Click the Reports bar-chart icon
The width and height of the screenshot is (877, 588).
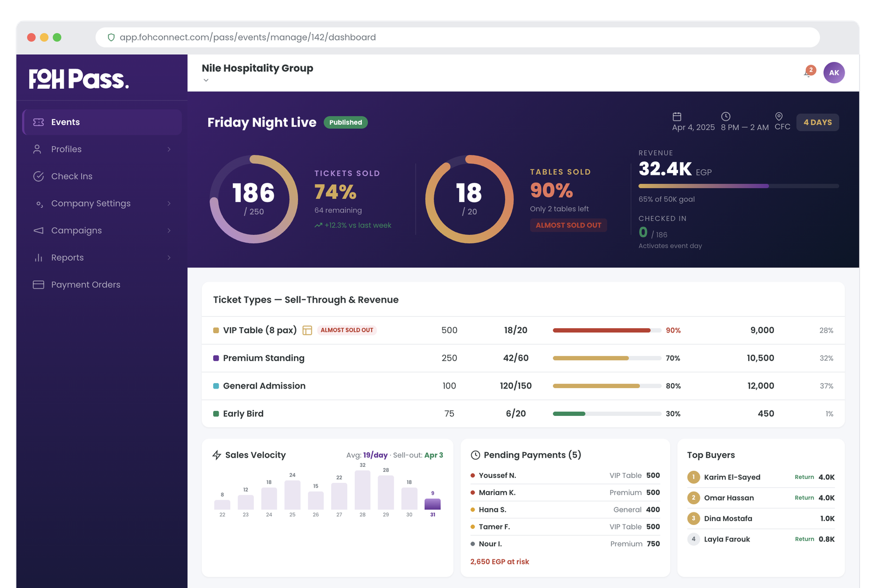(38, 257)
